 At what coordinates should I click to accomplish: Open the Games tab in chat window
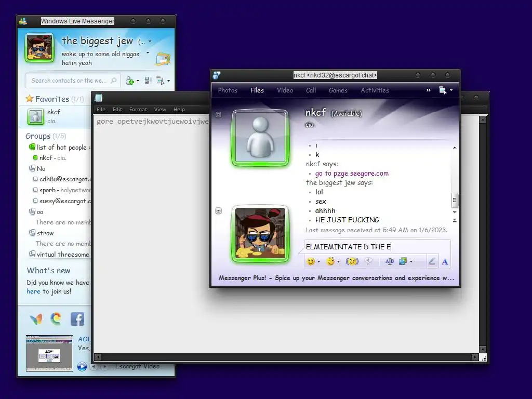[338, 90]
